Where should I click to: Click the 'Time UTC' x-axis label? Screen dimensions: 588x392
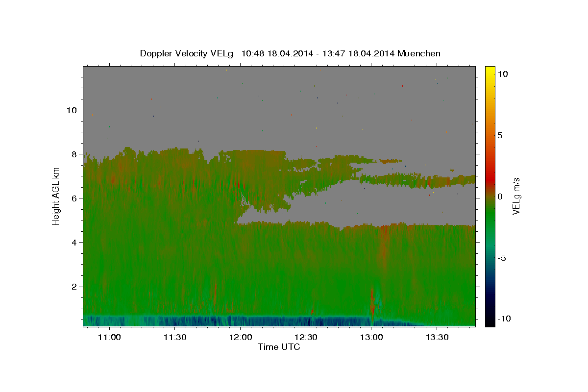coord(279,347)
